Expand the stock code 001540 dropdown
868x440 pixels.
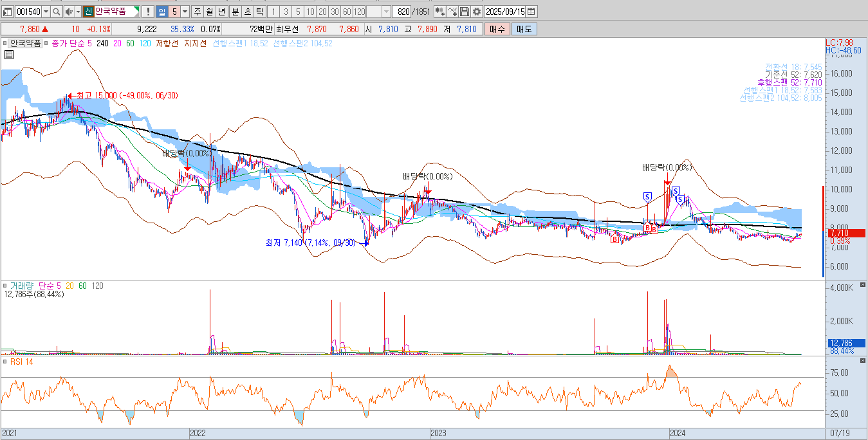[x=46, y=12]
